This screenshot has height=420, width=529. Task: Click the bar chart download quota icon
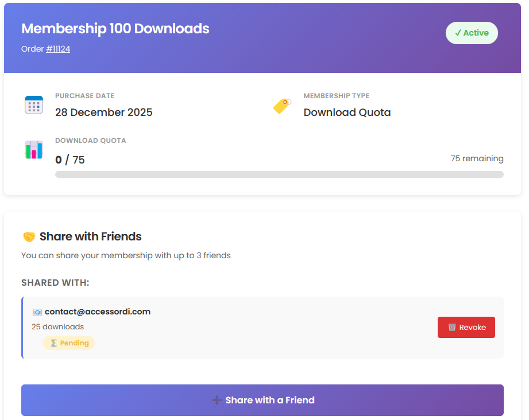[34, 150]
